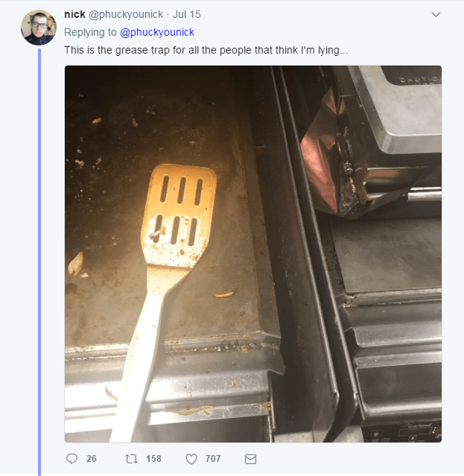Click the "Replying to" label text

[x=89, y=32]
